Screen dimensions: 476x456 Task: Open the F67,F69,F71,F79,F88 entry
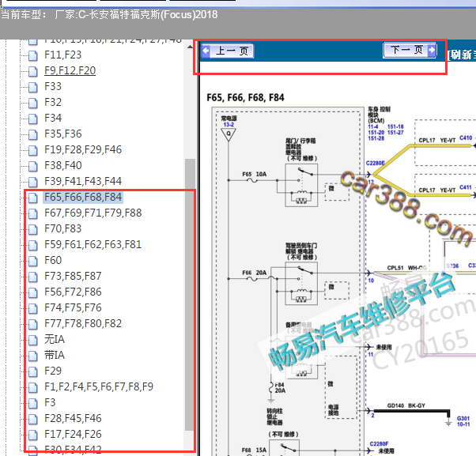click(93, 213)
